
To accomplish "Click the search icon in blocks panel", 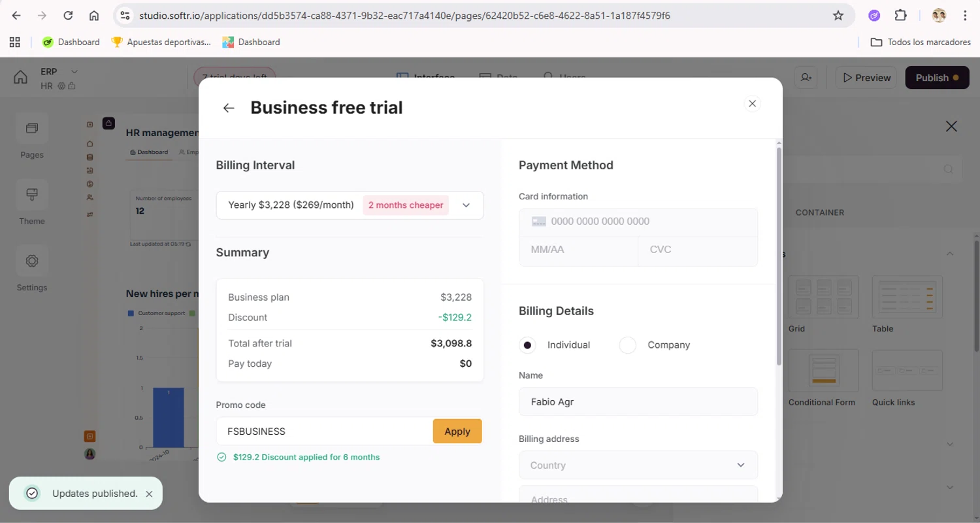I will 948,169.
